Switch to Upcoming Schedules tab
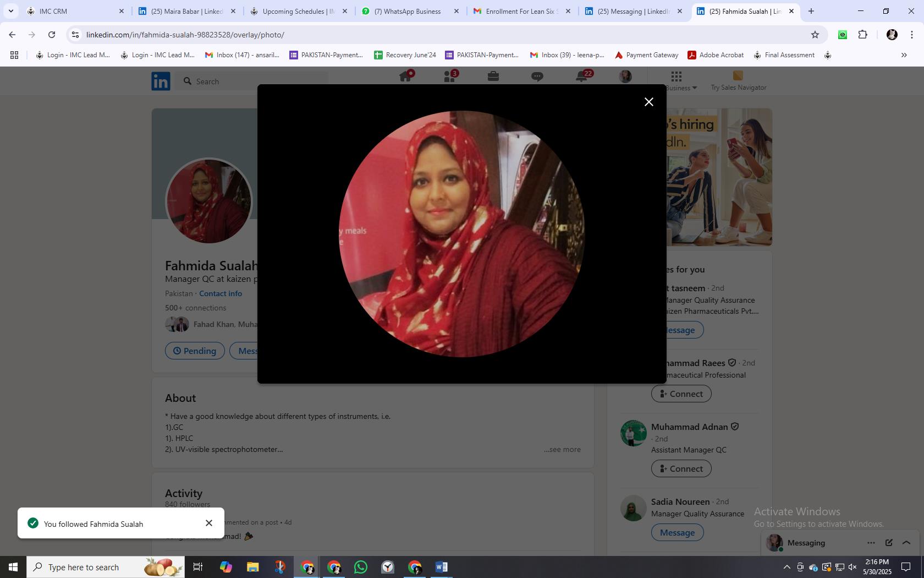Viewport: 924px width, 578px height. pyautogui.click(x=299, y=11)
